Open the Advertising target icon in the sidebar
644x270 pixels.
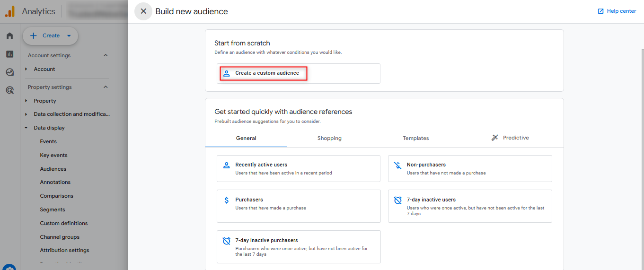point(10,90)
